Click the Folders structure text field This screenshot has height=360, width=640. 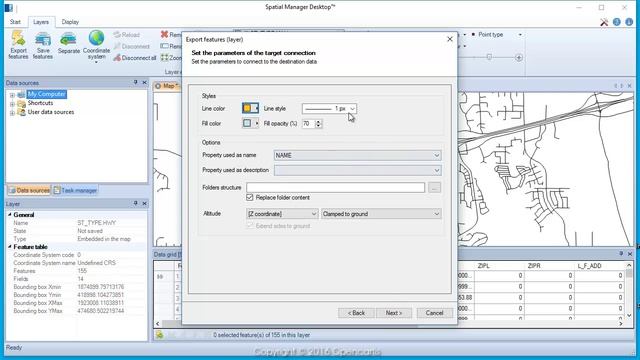tap(336, 188)
